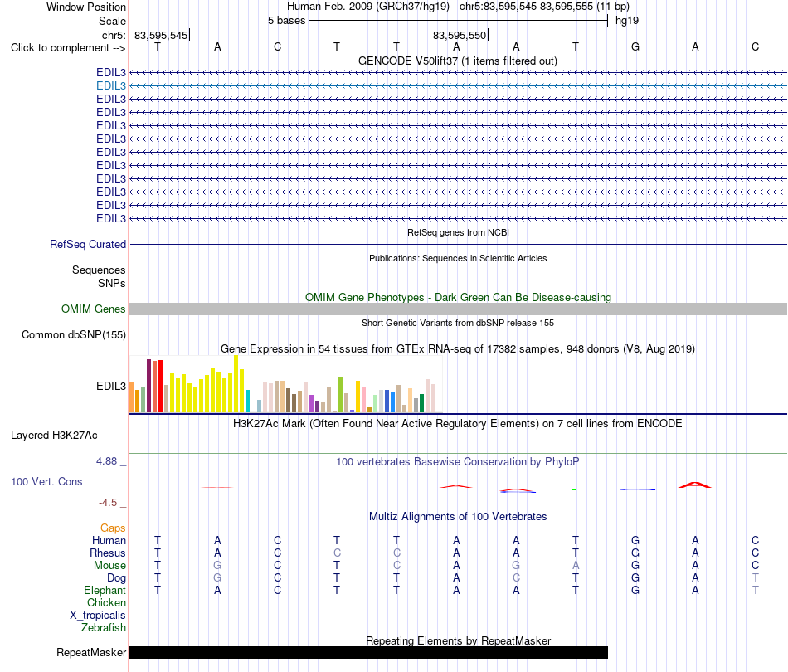
Task: Click the black RepeatMasker repeat block
Action: (369, 652)
